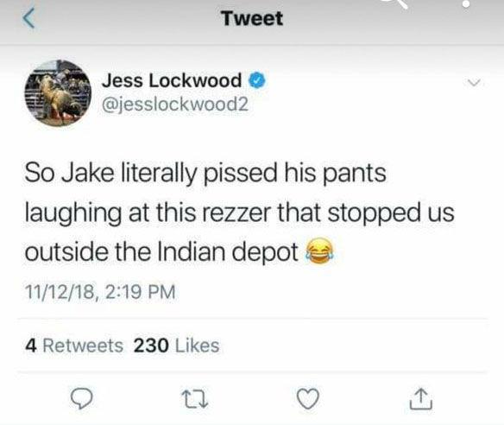Viewport: 504px width, 425px height.
Task: Open the share upload icon
Action: coord(421,399)
